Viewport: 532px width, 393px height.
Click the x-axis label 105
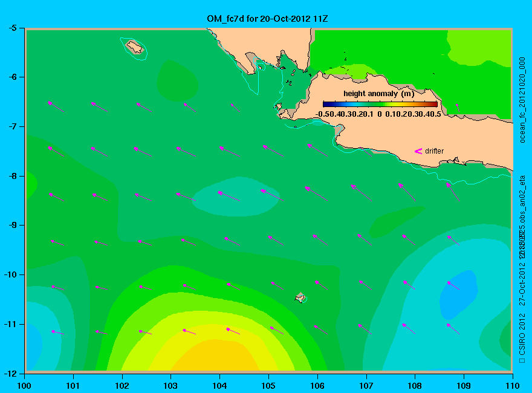tap(268, 386)
